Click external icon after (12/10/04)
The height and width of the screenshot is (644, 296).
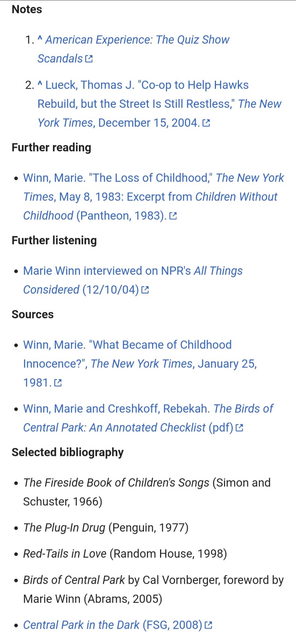[x=145, y=290]
